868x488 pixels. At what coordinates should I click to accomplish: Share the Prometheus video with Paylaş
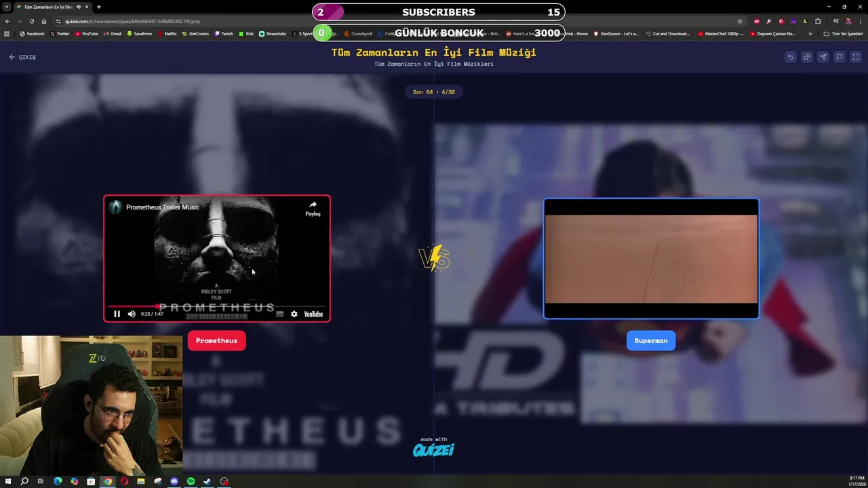pos(313,208)
